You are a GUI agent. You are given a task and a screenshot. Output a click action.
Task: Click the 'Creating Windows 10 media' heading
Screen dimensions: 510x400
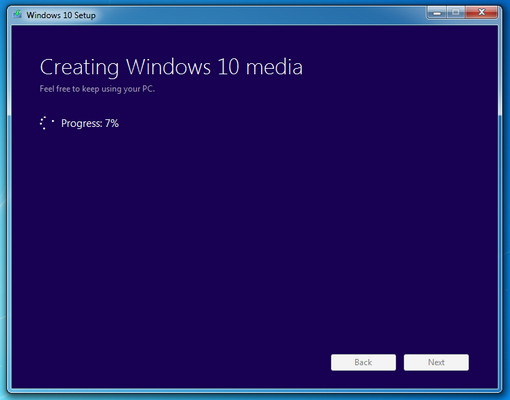(x=171, y=67)
